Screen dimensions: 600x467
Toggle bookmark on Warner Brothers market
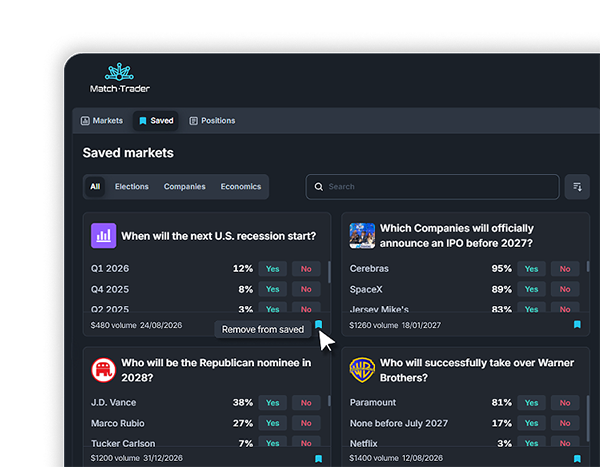(x=577, y=459)
